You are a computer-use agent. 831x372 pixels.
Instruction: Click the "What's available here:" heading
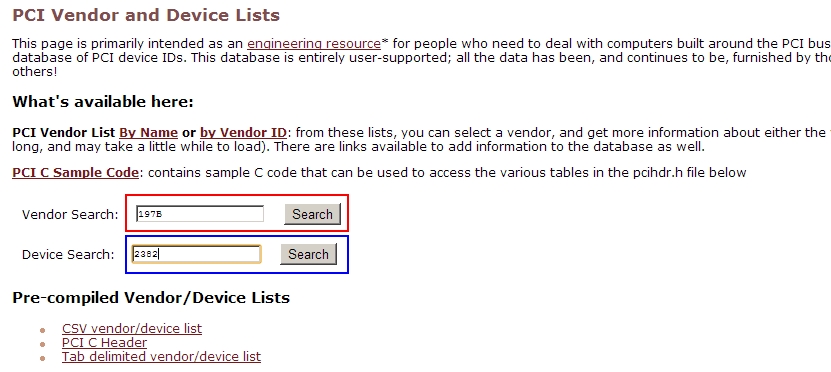click(103, 101)
